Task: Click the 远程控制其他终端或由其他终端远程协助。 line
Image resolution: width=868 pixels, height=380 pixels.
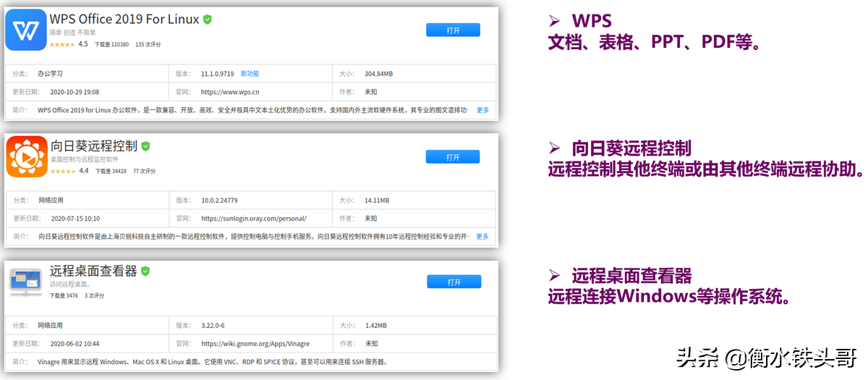Action: click(x=706, y=169)
